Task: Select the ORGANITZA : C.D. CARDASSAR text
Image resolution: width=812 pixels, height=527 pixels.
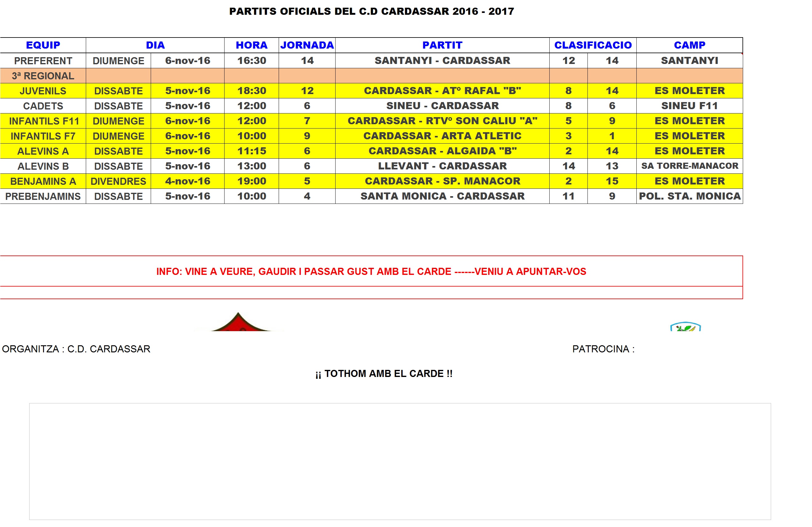Action: coord(76,349)
